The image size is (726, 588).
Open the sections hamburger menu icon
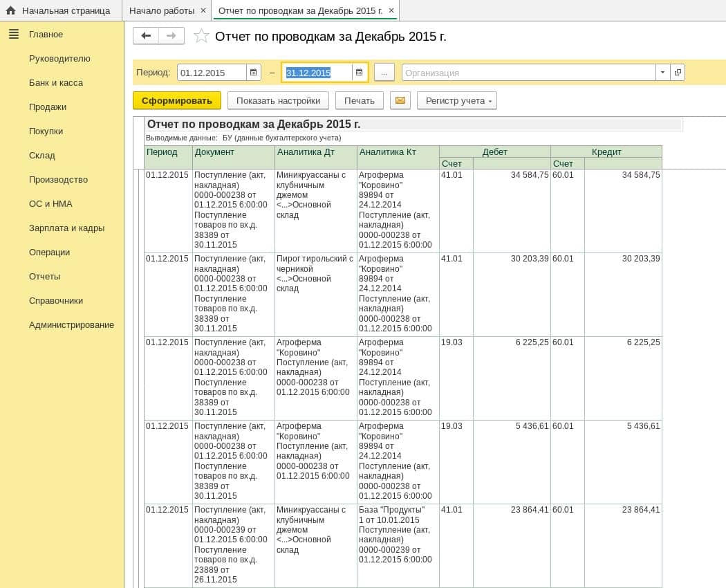pos(14,34)
